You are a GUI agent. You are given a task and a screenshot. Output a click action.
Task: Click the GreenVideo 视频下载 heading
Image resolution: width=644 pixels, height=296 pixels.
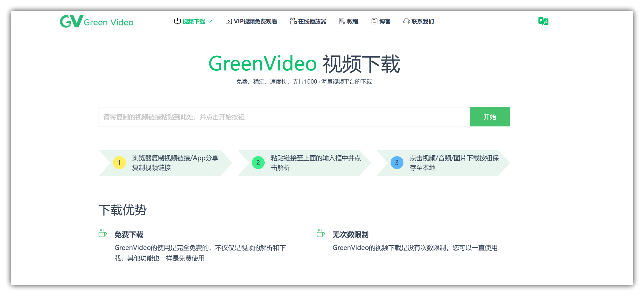[x=304, y=64]
